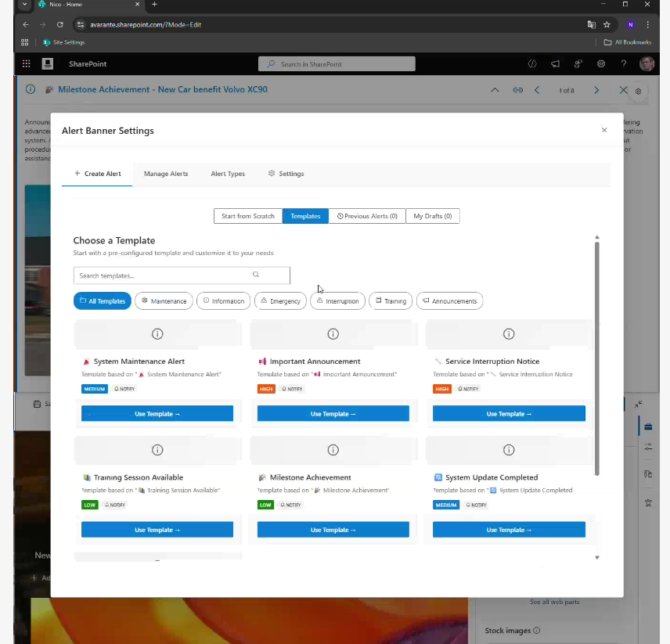This screenshot has width=670, height=644.
Task: Click the copy link icon in alert banner
Action: click(x=517, y=91)
